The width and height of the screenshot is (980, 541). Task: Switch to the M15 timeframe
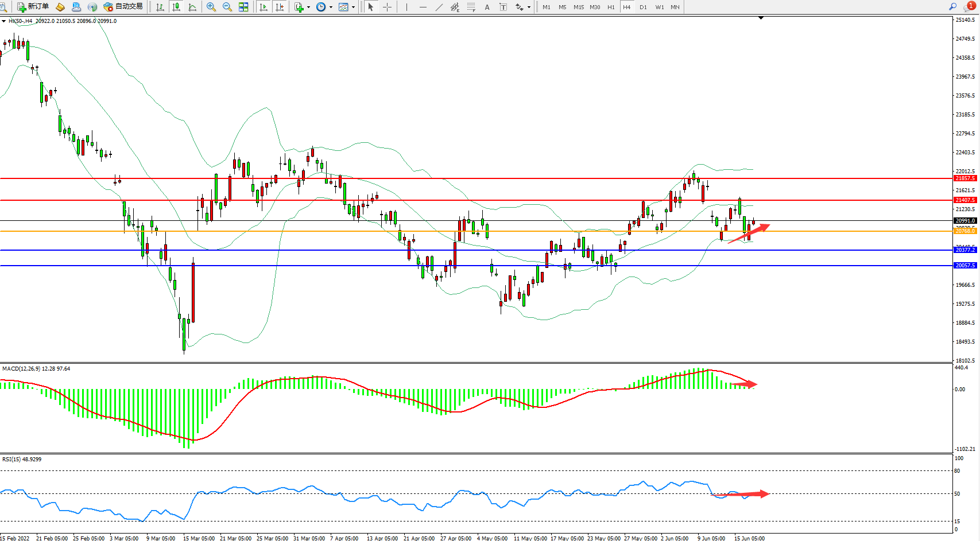(578, 7)
